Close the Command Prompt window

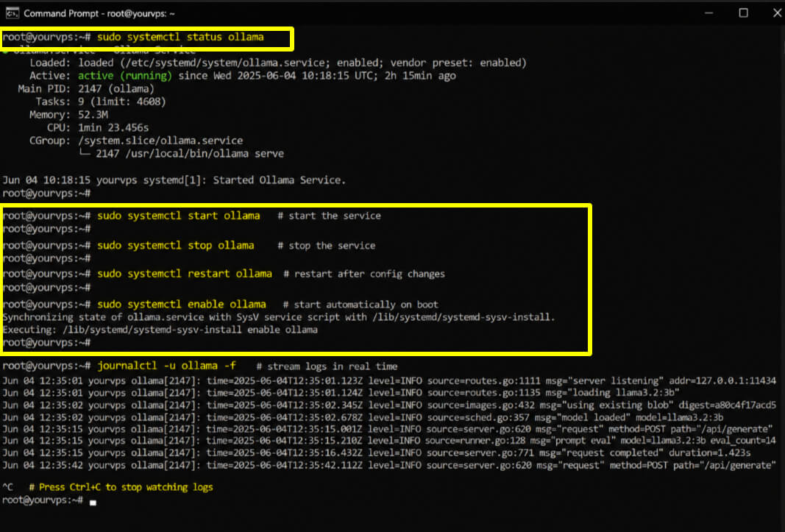pyautogui.click(x=776, y=13)
